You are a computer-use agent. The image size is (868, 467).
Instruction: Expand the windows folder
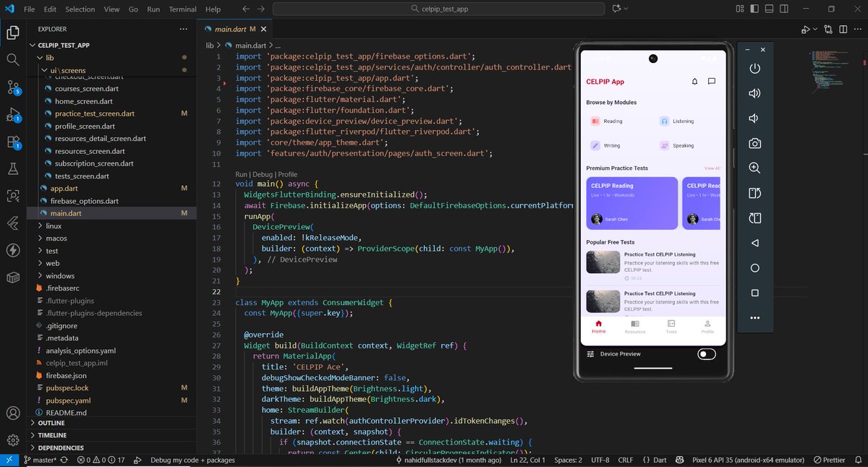click(60, 276)
